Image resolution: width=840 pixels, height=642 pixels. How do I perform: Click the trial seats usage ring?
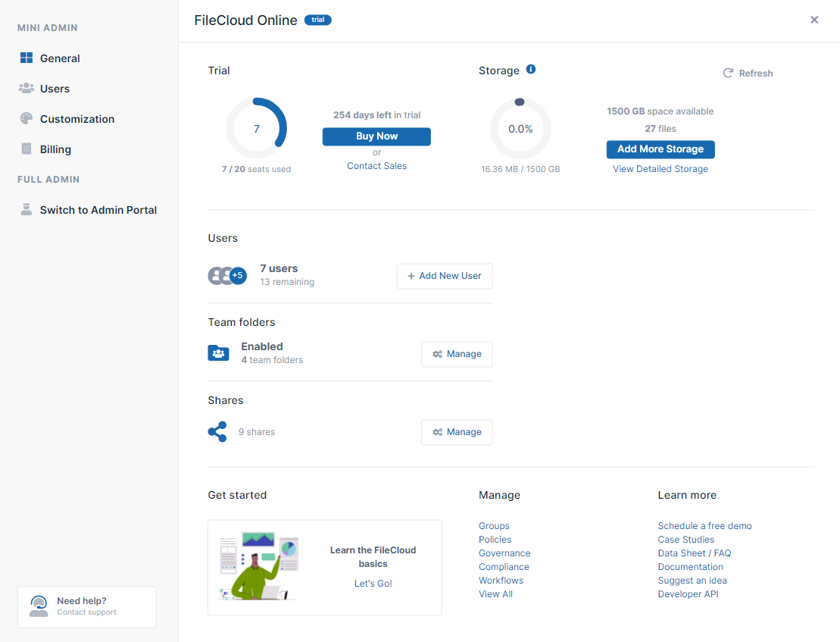tap(257, 129)
